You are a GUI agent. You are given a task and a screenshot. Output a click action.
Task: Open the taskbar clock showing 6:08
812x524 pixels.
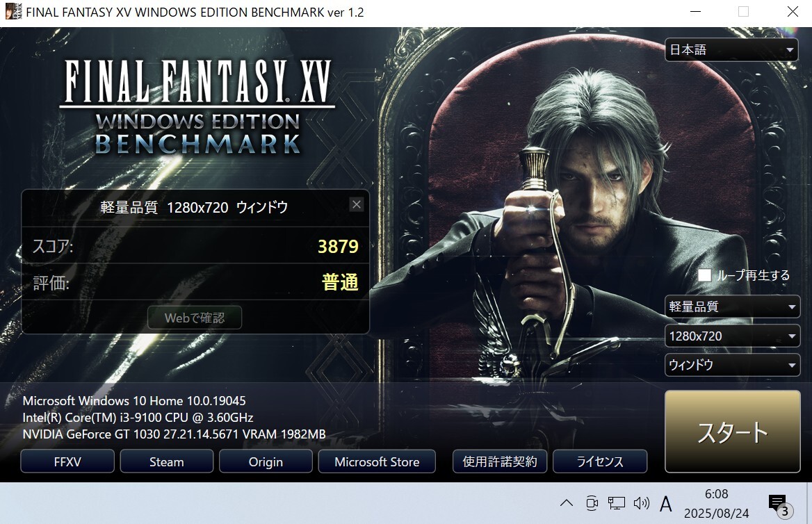(716, 503)
